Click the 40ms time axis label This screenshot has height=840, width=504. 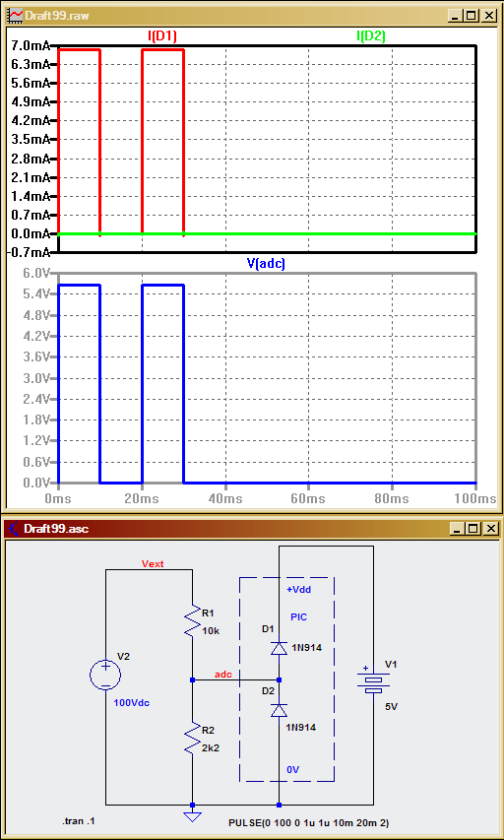(x=225, y=498)
